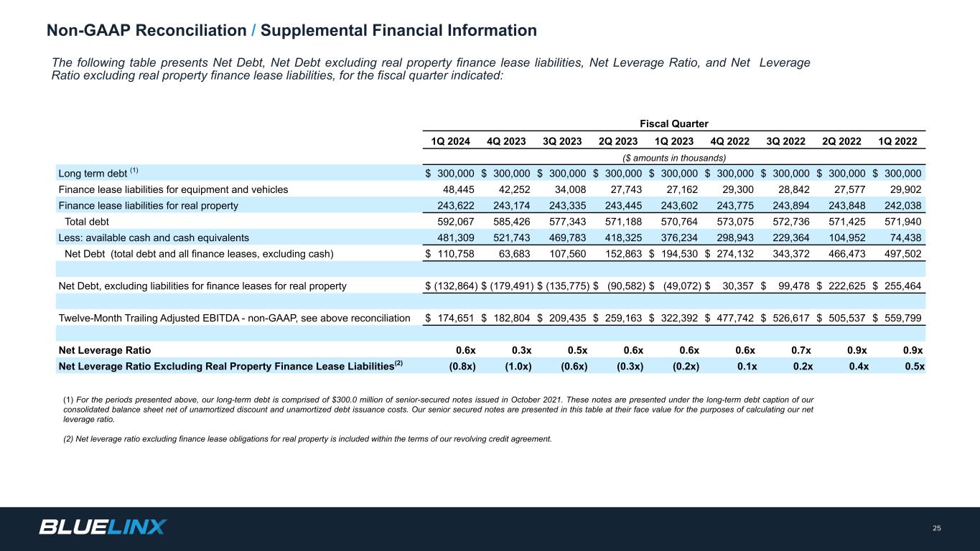Select the Twelve-Month Trailing Adjusted EBITDA row label

234,318
